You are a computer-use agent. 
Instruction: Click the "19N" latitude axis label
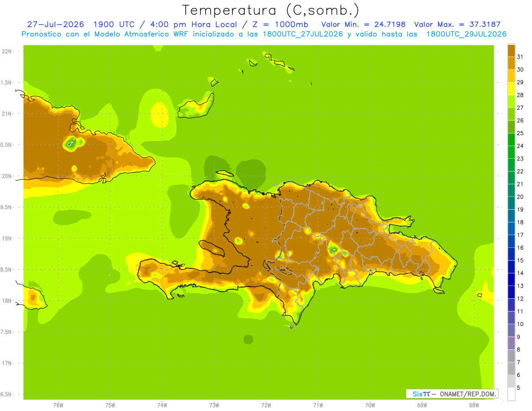(7, 238)
